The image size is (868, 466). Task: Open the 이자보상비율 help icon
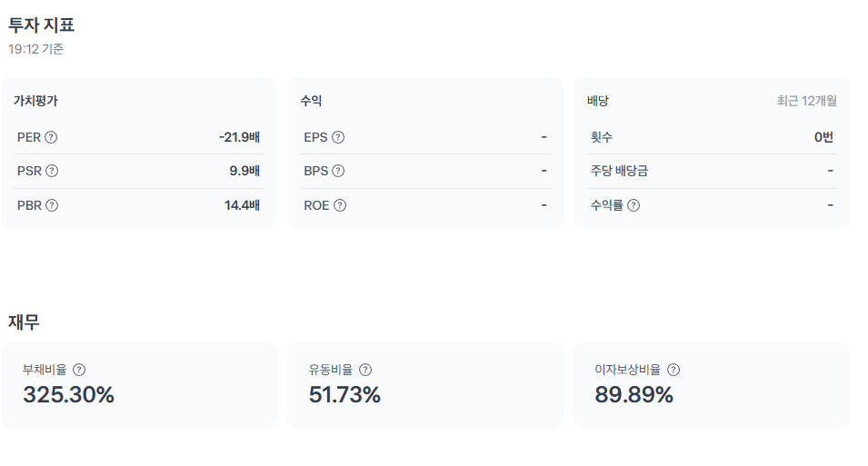click(x=673, y=370)
